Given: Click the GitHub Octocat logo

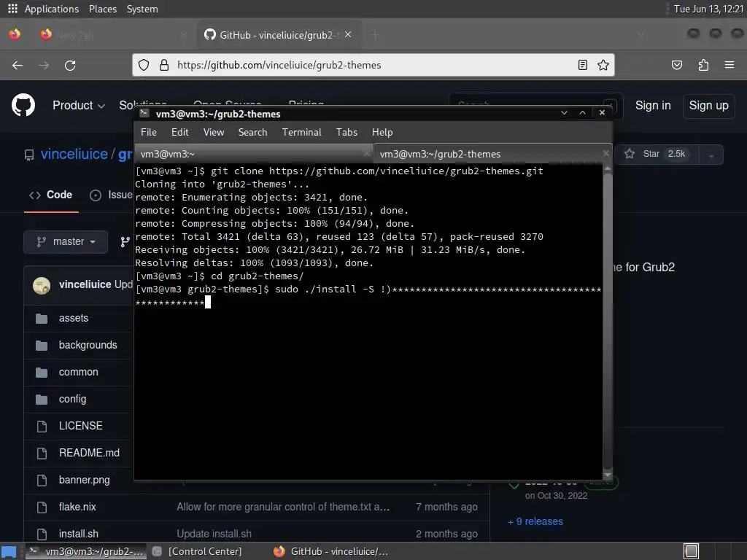Looking at the screenshot, I should (x=23, y=105).
